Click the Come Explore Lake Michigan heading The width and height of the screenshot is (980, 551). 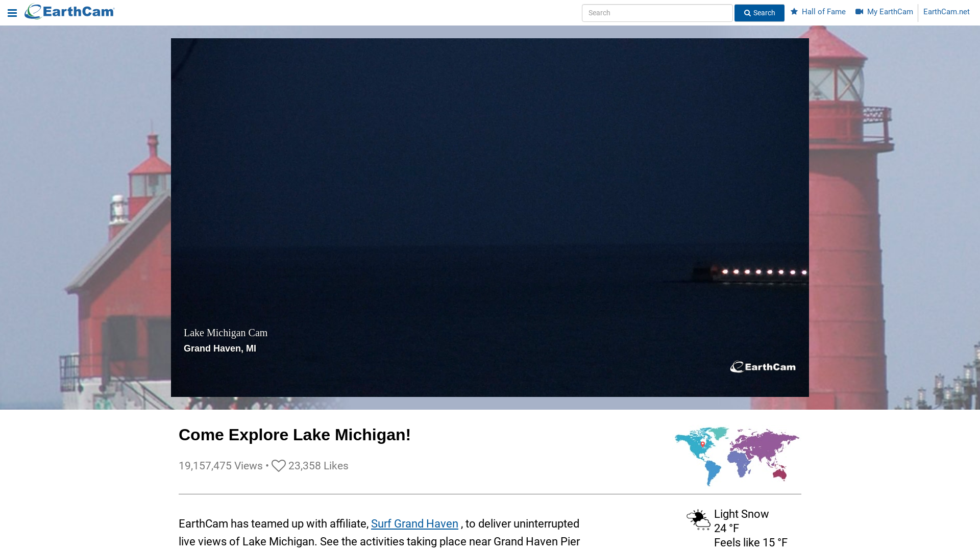tap(295, 435)
